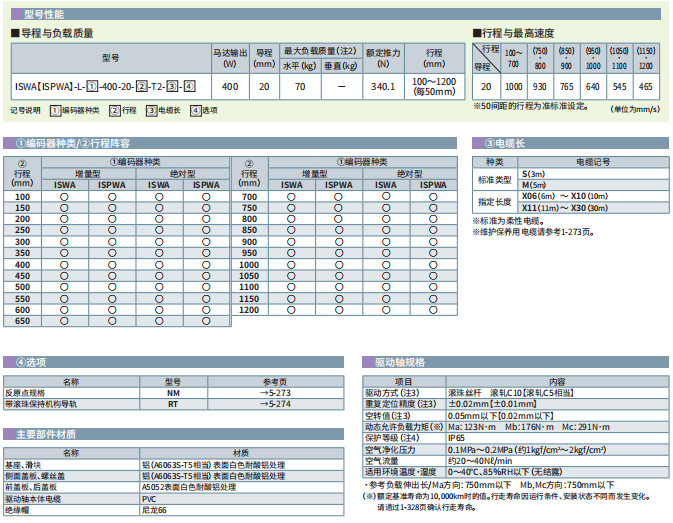The image size is (673, 523).
Task: Click the X11(11m) ~ X30(30m) cable range
Action: point(565,208)
